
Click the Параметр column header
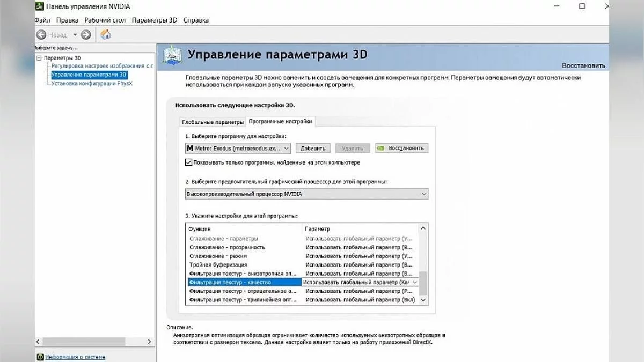coord(360,229)
